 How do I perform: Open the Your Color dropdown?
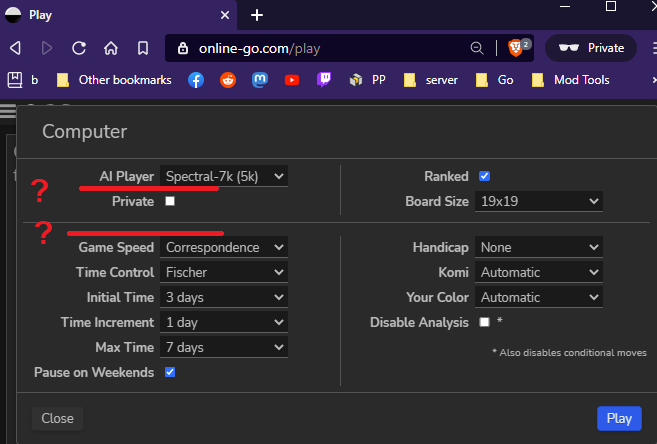pyautogui.click(x=539, y=297)
